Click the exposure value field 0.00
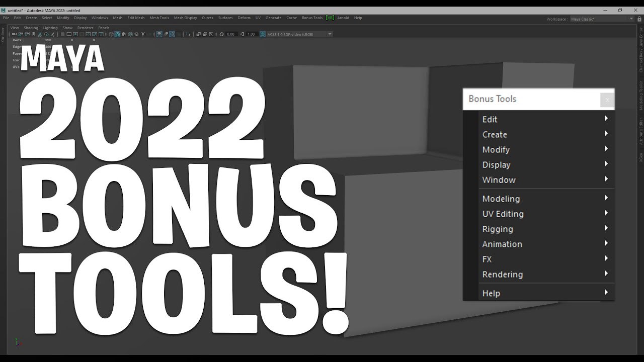The width and height of the screenshot is (644, 362). coord(231,34)
